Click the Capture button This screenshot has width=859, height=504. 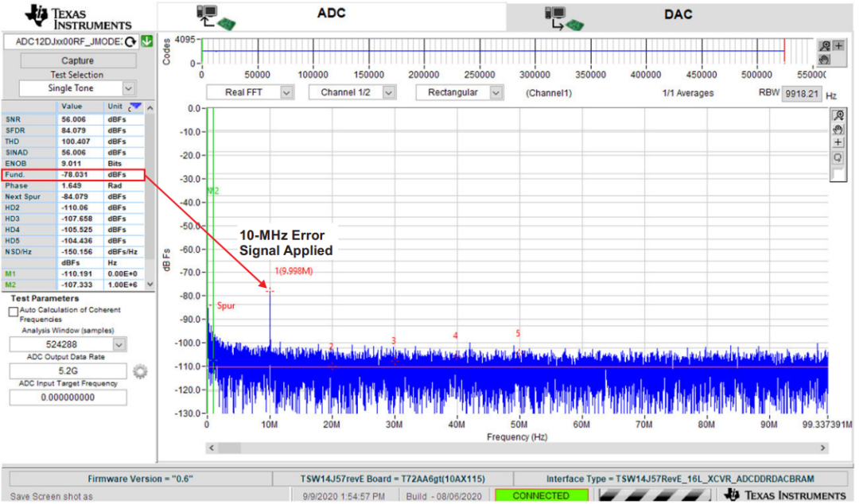[x=78, y=60]
